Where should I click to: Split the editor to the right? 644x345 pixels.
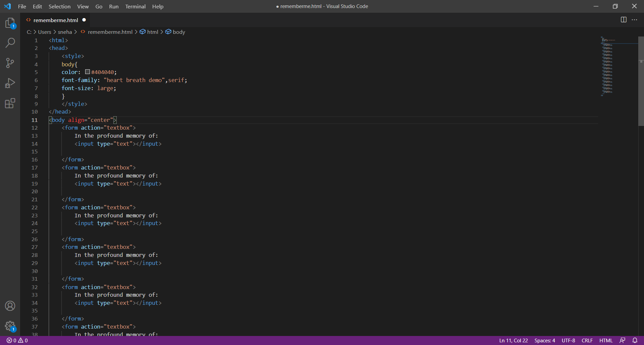click(624, 20)
